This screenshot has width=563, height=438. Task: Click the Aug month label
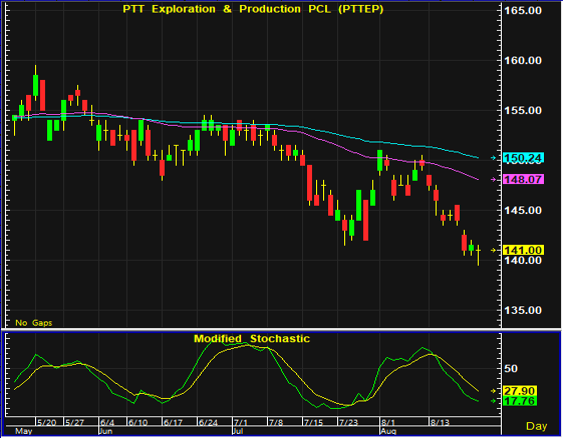(388, 431)
